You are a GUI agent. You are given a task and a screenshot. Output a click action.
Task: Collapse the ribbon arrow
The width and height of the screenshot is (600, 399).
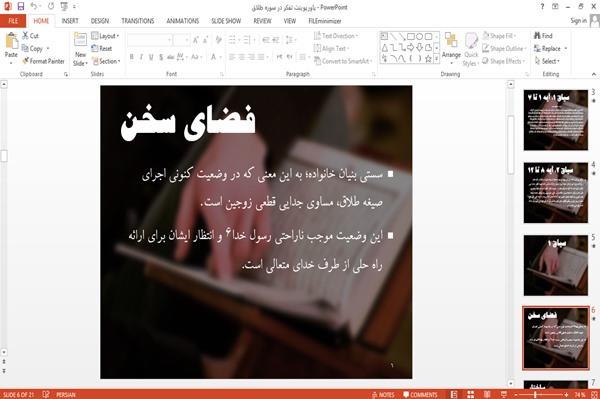pyautogui.click(x=593, y=74)
